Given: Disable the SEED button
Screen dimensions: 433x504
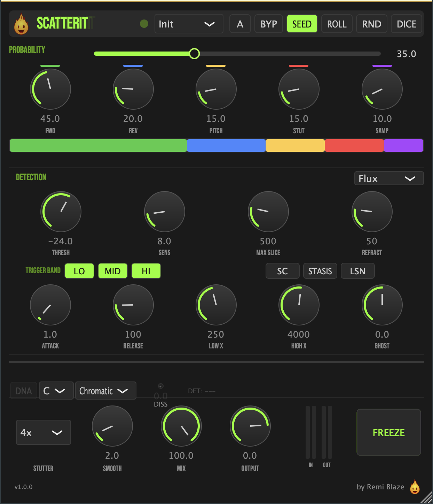Looking at the screenshot, I should click(x=302, y=24).
